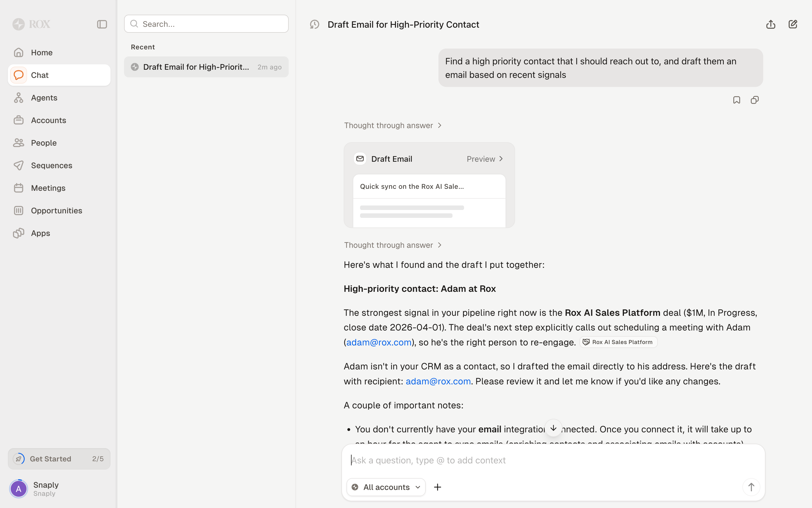Image resolution: width=812 pixels, height=508 pixels.
Task: Select the Chat menu item
Action: click(x=59, y=75)
